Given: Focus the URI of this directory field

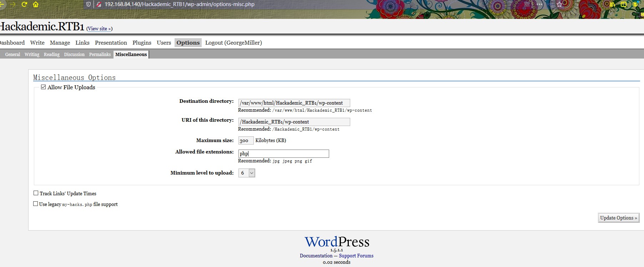Looking at the screenshot, I should (x=294, y=122).
